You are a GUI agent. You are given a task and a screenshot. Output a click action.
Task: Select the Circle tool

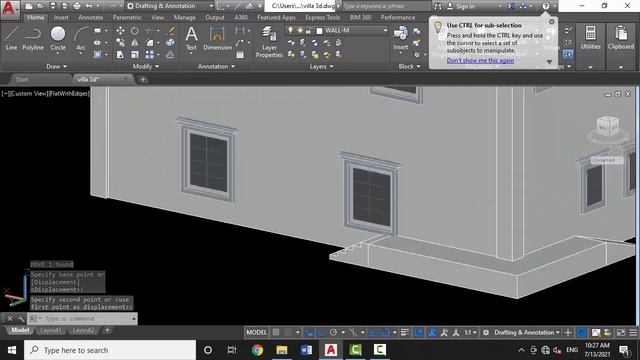(58, 39)
